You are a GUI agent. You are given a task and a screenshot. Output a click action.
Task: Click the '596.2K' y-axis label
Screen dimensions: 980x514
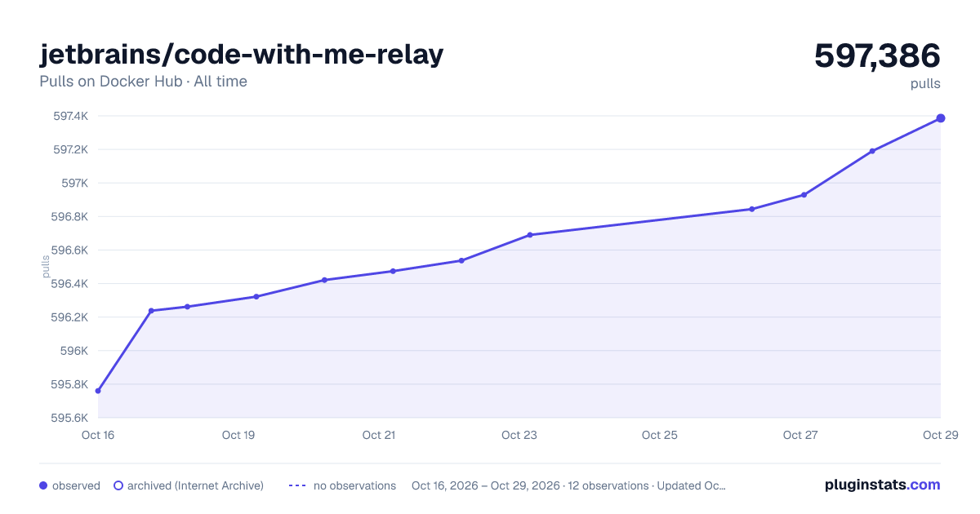(70, 317)
